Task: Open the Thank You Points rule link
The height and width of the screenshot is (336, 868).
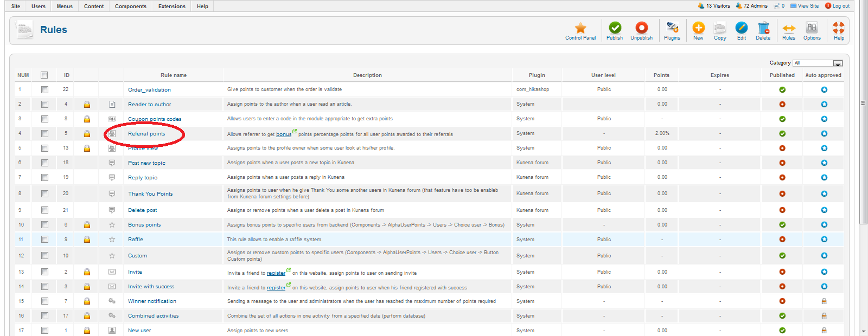Action: click(x=150, y=194)
